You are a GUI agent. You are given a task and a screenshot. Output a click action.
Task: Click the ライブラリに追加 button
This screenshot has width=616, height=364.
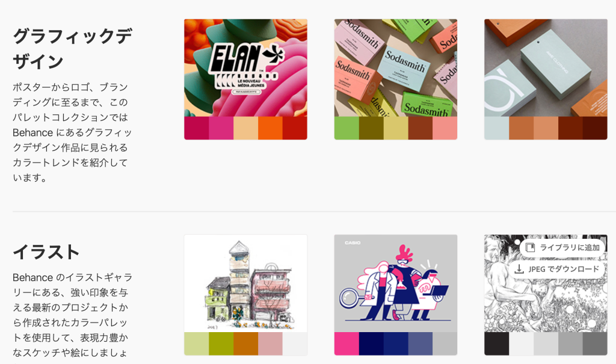point(562,248)
